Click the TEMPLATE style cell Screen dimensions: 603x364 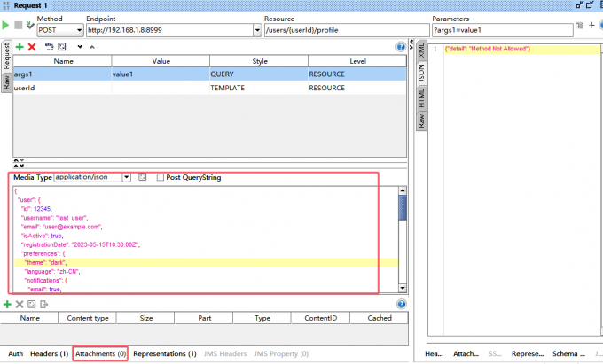(x=258, y=88)
